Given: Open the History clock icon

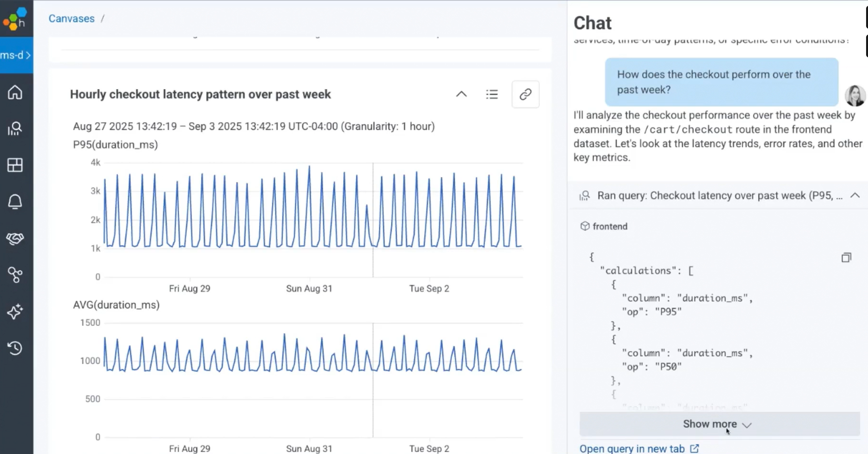Looking at the screenshot, I should 15,348.
